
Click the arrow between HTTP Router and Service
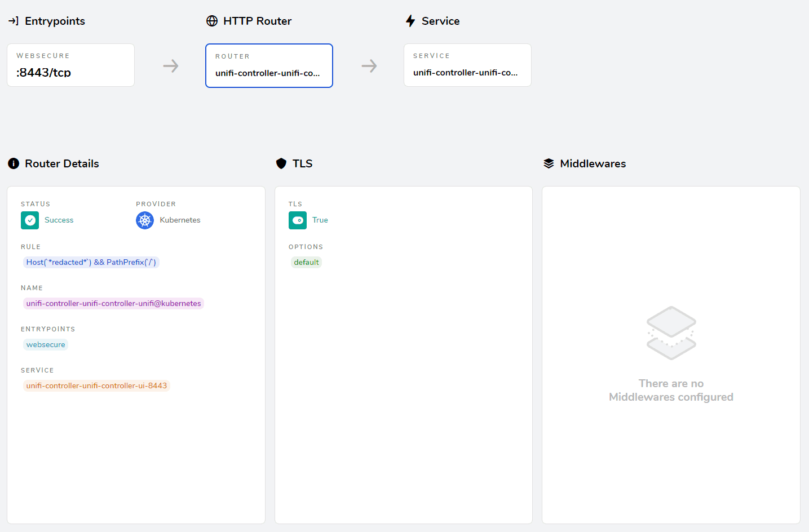(x=369, y=65)
